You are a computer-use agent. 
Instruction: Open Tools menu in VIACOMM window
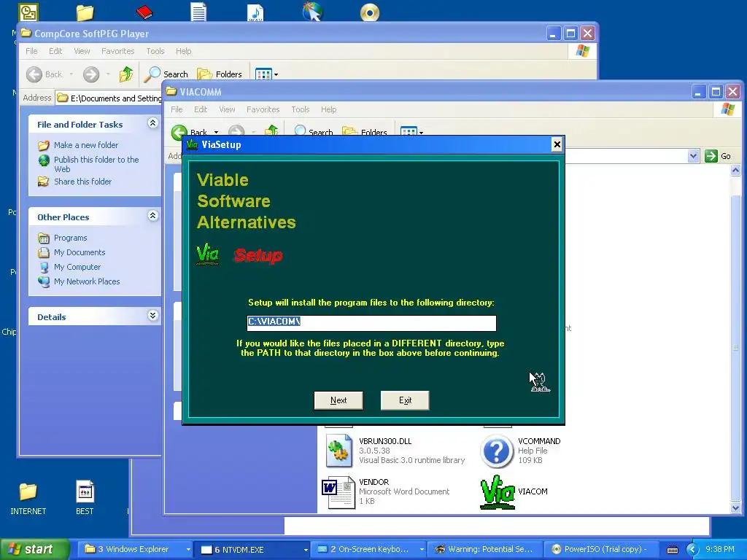click(300, 109)
